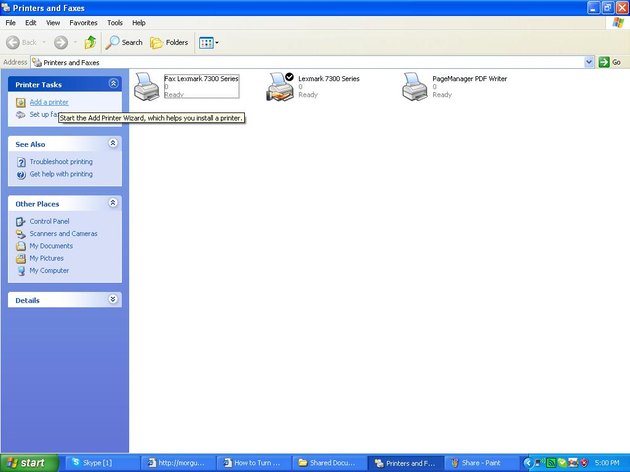
Task: Switch to the How to Turn taskbar button
Action: [254, 463]
